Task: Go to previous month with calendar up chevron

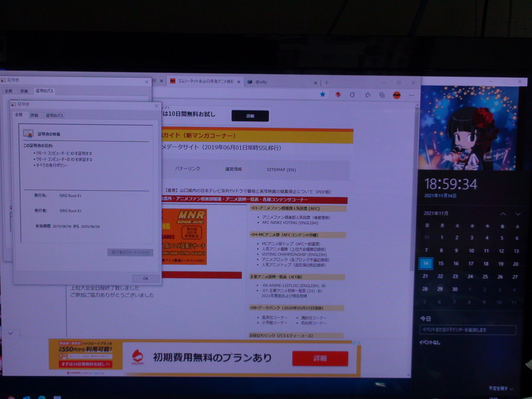Action: (x=503, y=214)
